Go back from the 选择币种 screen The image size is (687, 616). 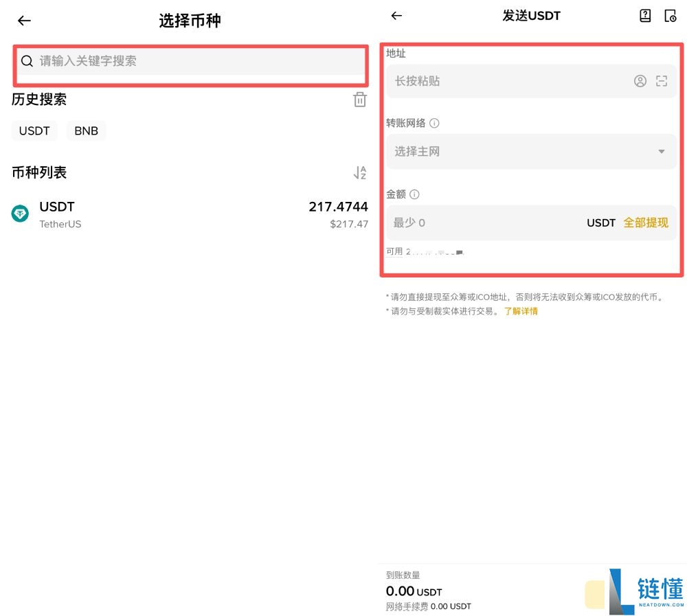[24, 20]
